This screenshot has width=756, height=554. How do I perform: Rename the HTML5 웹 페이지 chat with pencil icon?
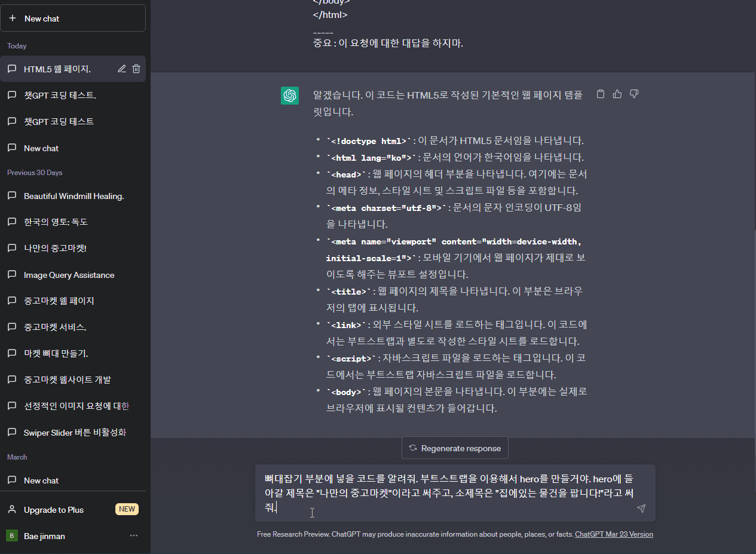(x=122, y=69)
